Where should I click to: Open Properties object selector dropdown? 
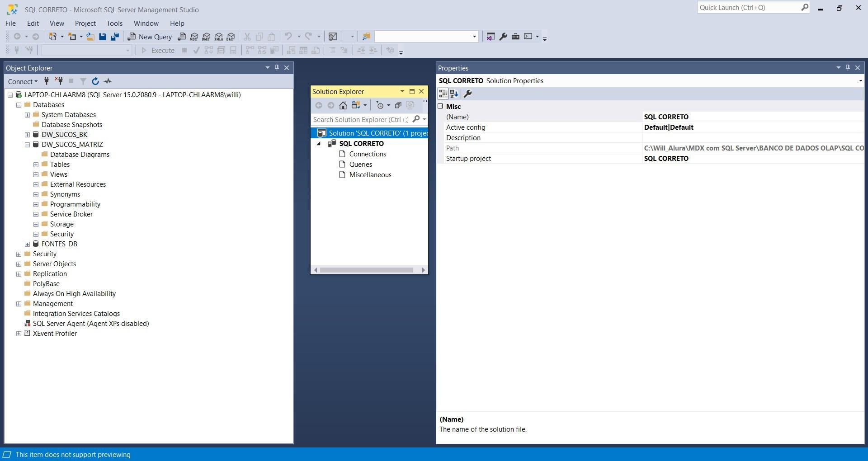[x=860, y=81]
